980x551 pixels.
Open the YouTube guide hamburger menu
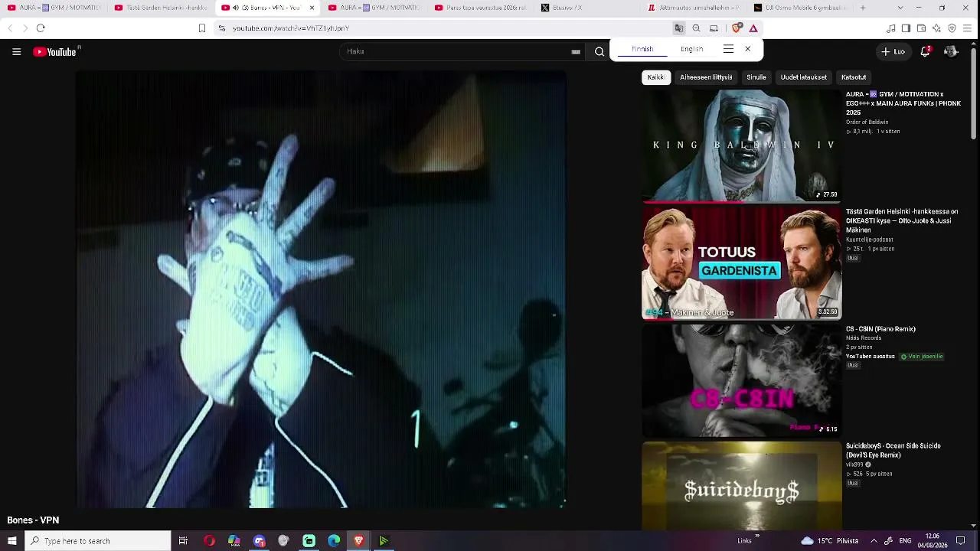tap(16, 51)
